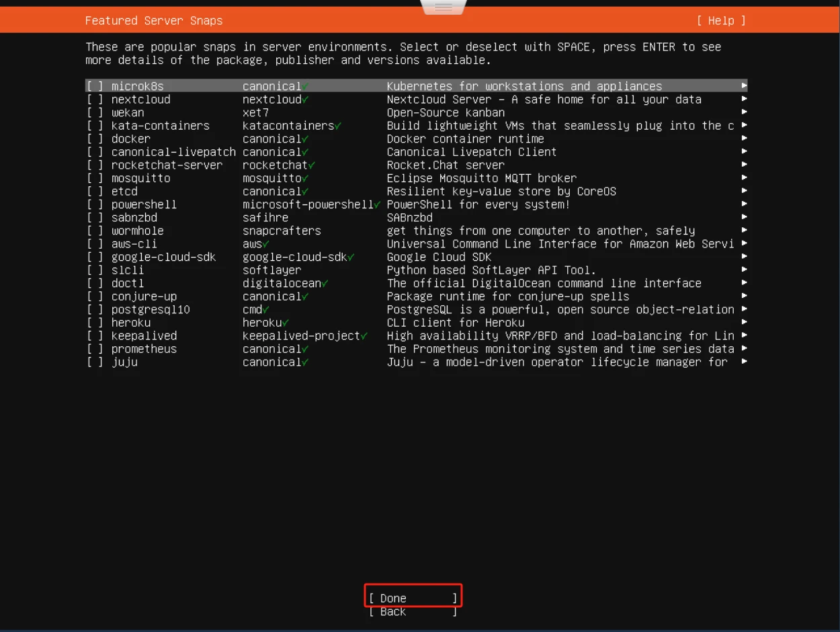This screenshot has height=632, width=840.
Task: Open the juju row's details arrow
Action: coord(744,361)
